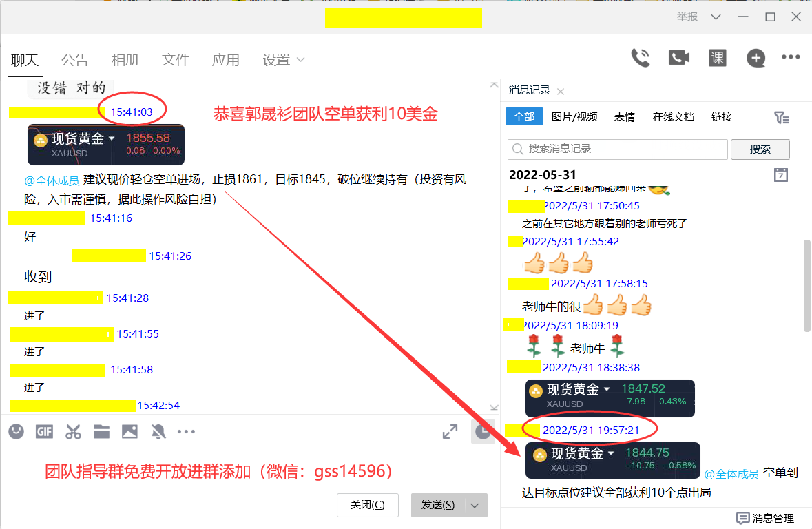The width and height of the screenshot is (812, 529).
Task: Click the 搜索消息记录 search field
Action: pyautogui.click(x=617, y=149)
